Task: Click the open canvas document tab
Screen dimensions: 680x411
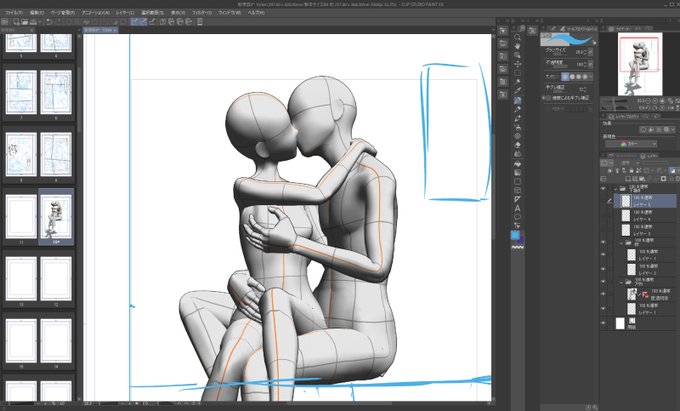Action: click(x=100, y=30)
